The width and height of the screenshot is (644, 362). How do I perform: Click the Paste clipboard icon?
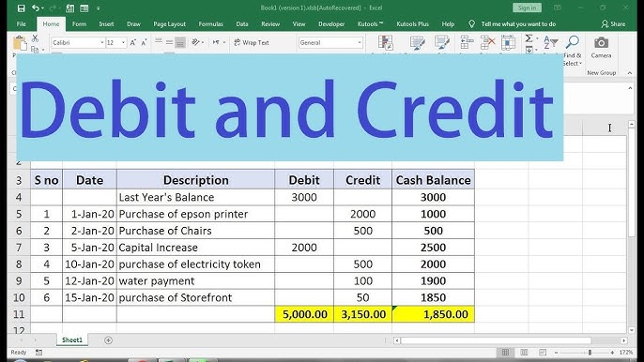(20, 43)
